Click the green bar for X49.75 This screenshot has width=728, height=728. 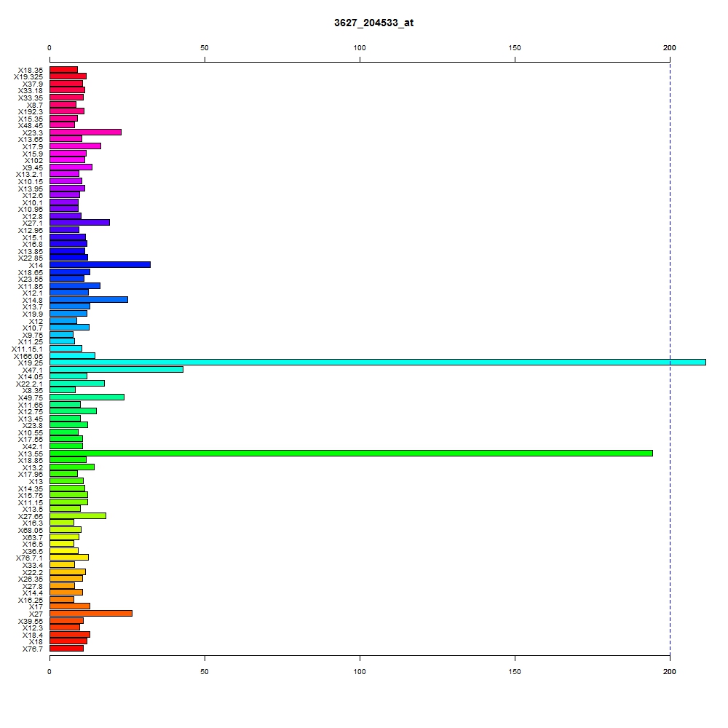pyautogui.click(x=87, y=397)
